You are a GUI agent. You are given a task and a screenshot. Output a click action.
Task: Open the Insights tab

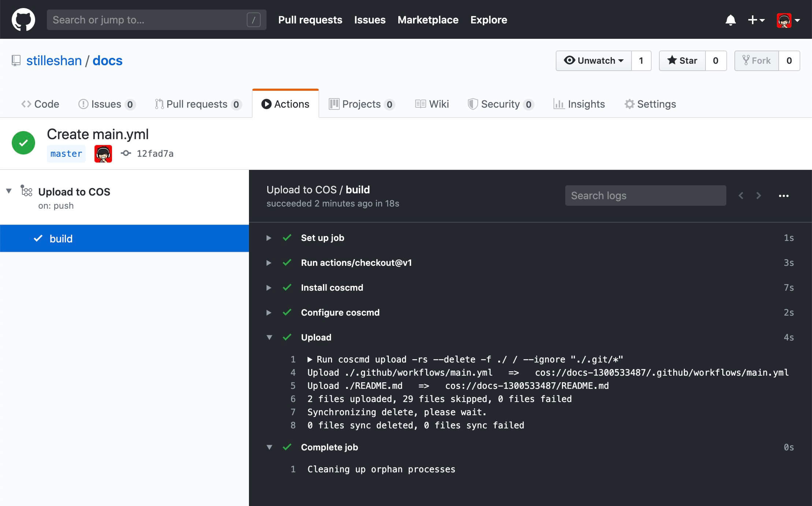click(579, 104)
